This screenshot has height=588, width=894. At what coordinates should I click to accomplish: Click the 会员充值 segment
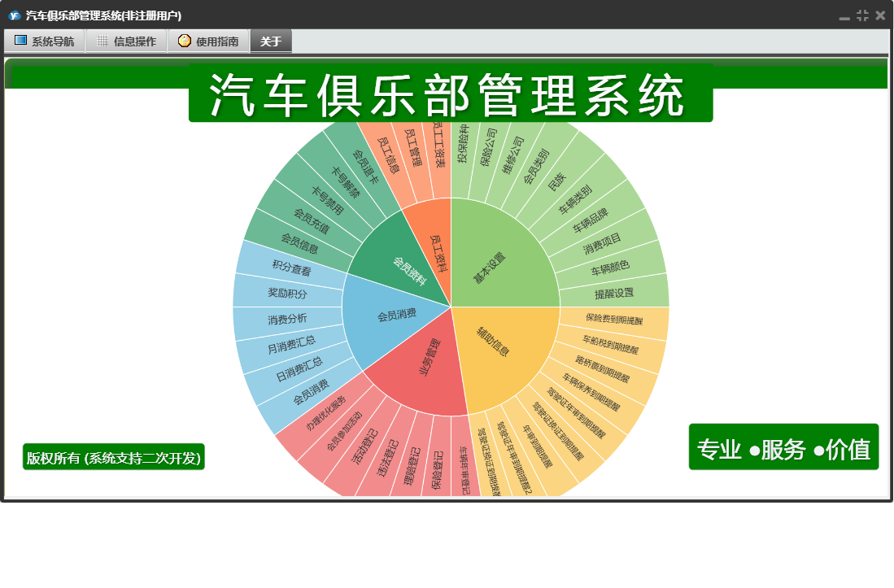coord(312,221)
